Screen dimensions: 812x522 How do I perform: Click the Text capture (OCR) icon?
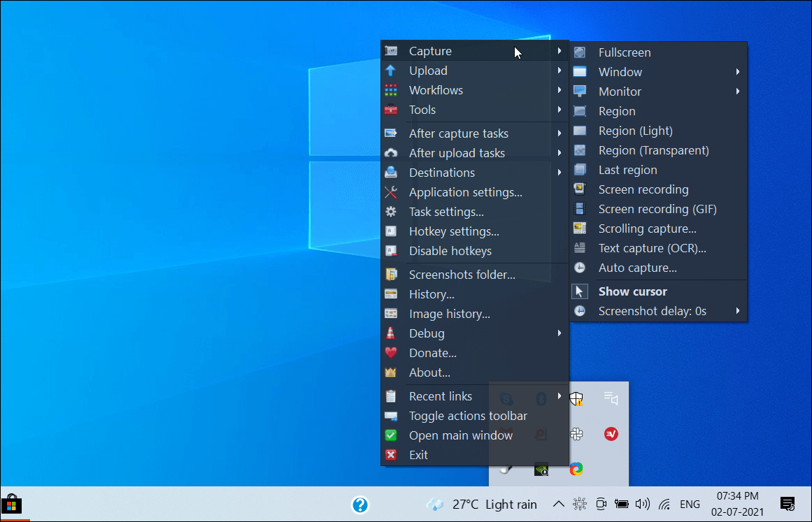coord(580,248)
